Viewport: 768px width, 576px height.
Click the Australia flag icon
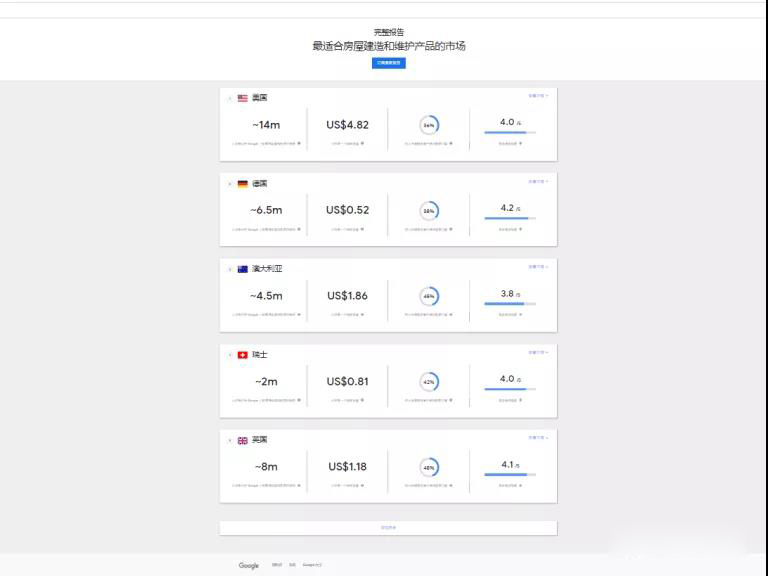coord(242,269)
